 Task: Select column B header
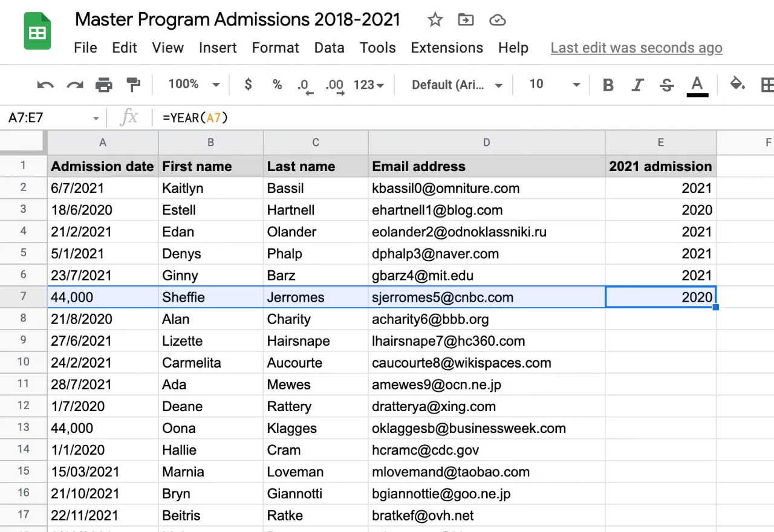[x=210, y=143]
